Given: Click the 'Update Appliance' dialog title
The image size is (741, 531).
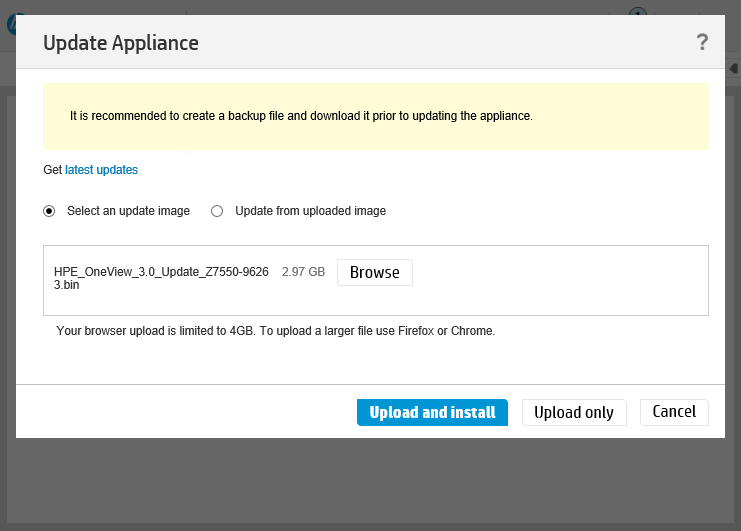Looking at the screenshot, I should [x=121, y=43].
